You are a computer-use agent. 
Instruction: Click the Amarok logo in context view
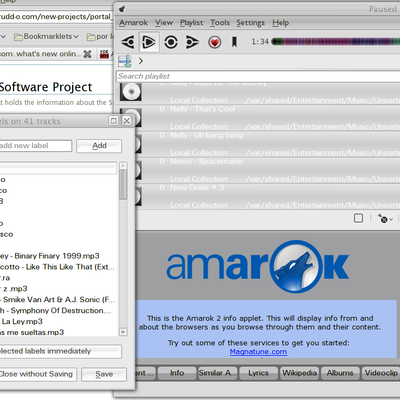pyautogui.click(x=257, y=266)
